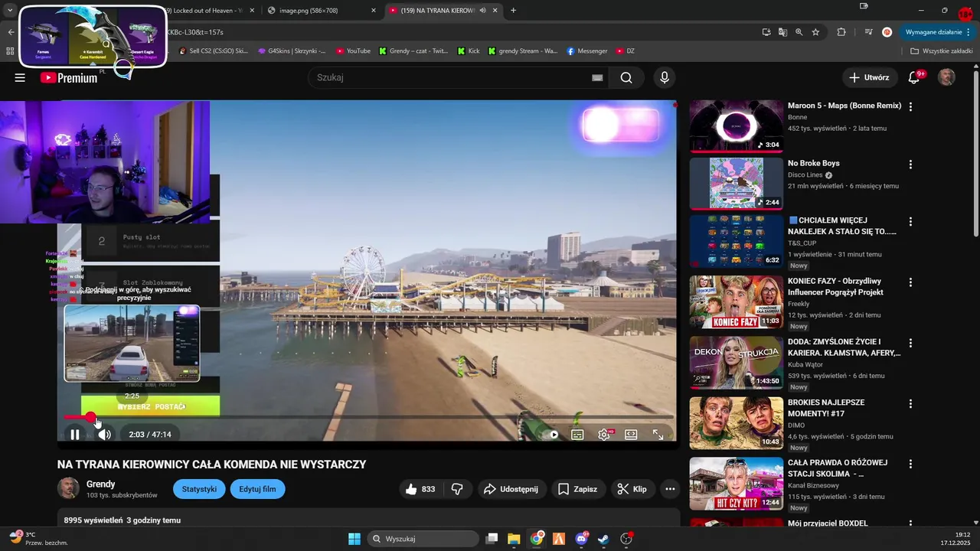The height and width of the screenshot is (551, 980).
Task: Enter fullscreen mode
Action: [x=658, y=435]
